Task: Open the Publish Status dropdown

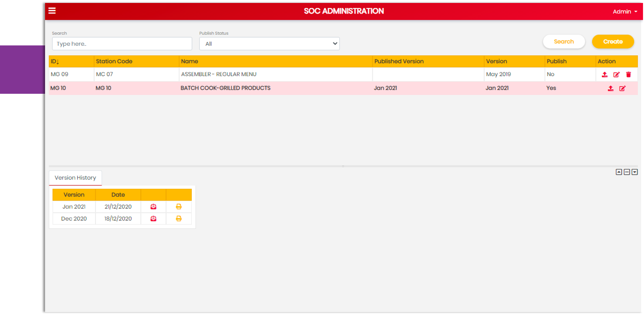Action: (x=269, y=44)
